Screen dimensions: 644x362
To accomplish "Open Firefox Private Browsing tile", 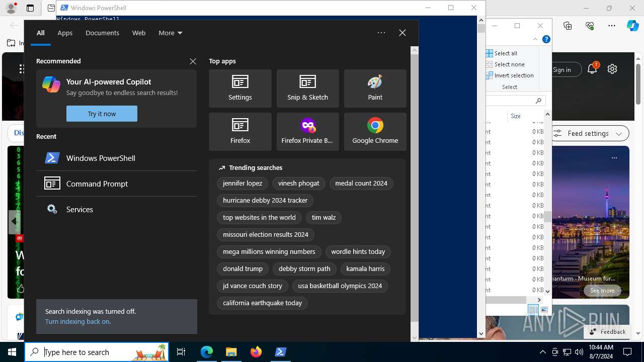I will point(307,132).
